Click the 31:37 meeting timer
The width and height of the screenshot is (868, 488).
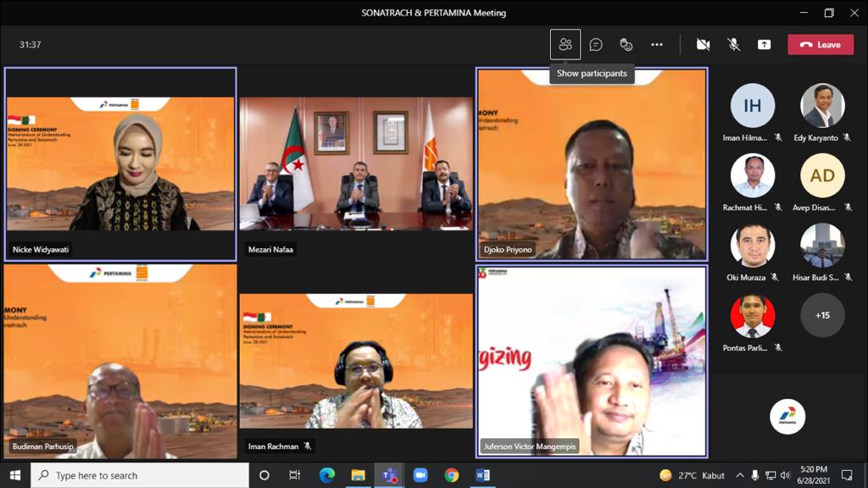[30, 44]
